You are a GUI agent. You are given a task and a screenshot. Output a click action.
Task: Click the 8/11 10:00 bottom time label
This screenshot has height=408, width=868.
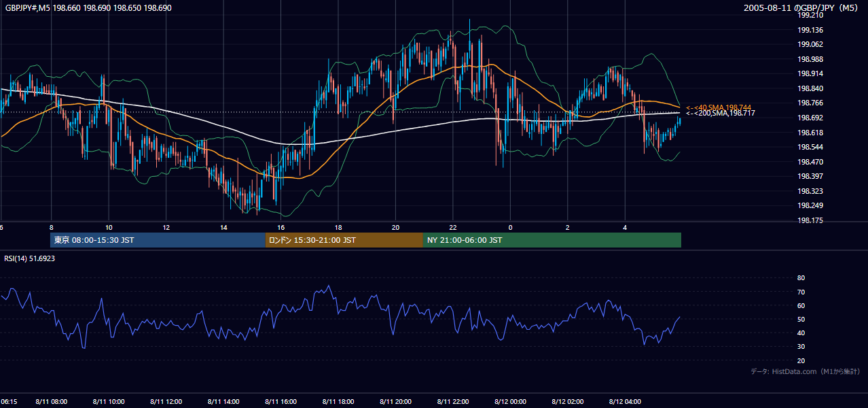[109, 402]
